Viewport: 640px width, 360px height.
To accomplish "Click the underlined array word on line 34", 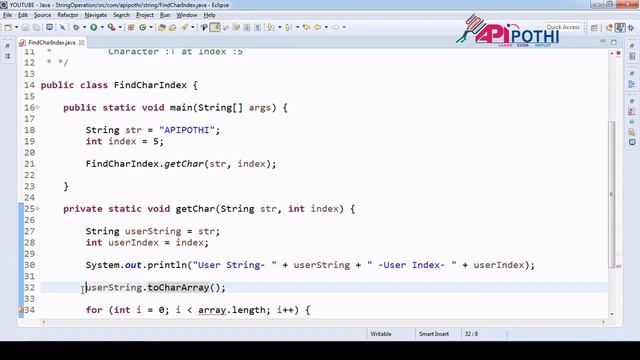I will coord(212,310).
